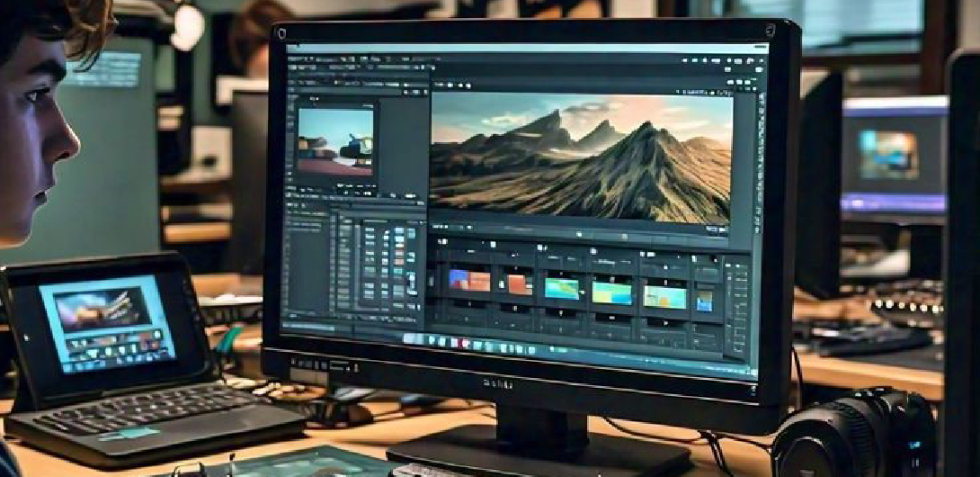Screen dimensions: 980x477
Task: Select the orange-red clip in the timeline
Action: click(519, 284)
